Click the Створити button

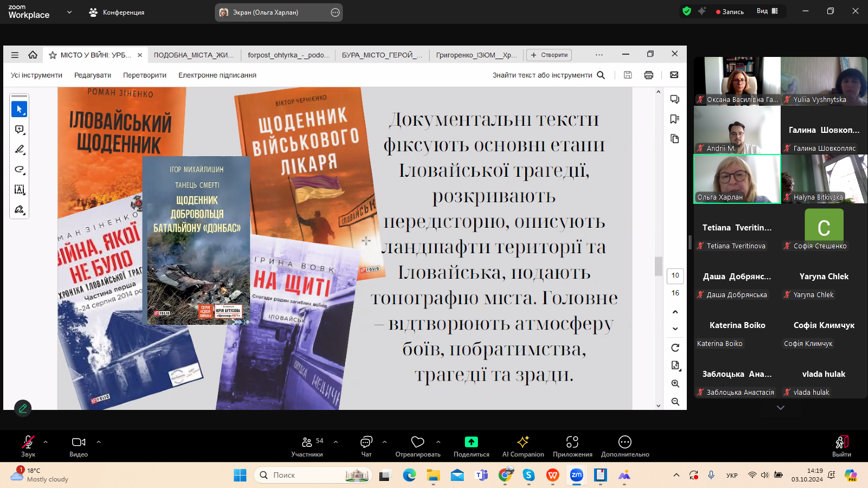[549, 55]
